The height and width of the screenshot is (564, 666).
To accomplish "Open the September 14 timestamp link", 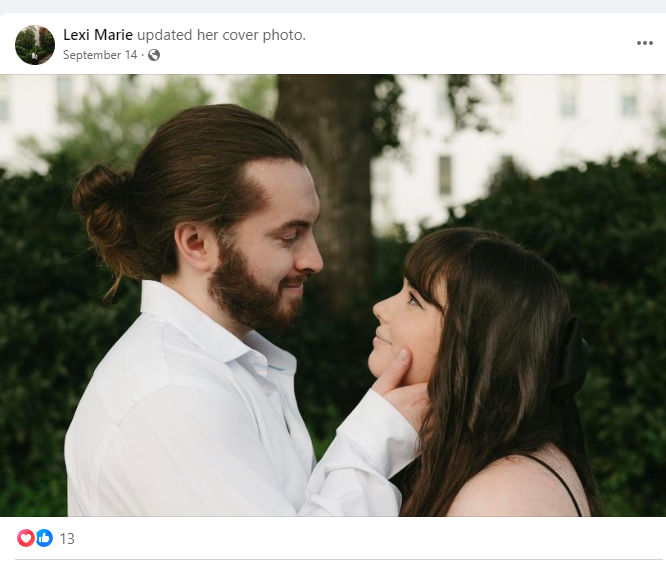I will (x=100, y=55).
